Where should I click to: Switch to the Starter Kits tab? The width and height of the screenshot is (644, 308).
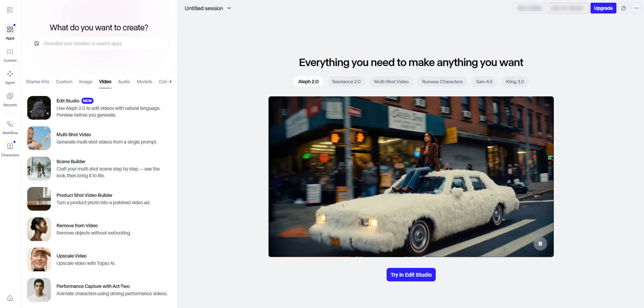pos(38,82)
